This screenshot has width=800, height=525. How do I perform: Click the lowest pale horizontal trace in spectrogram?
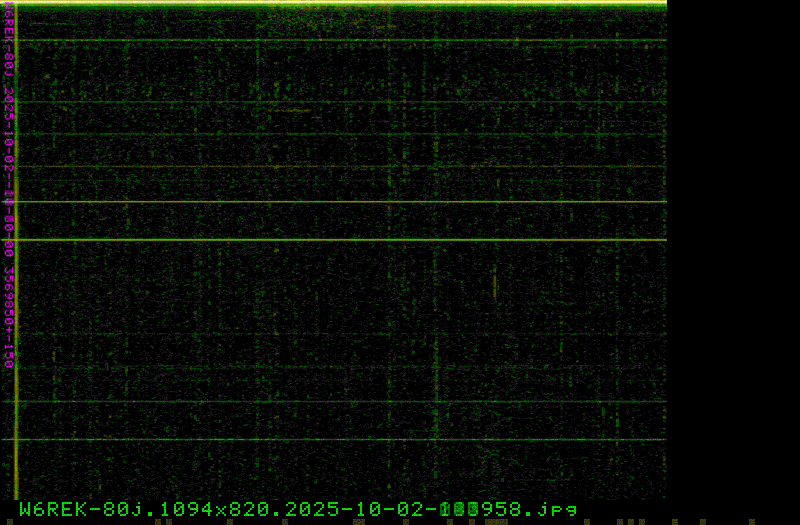pyautogui.click(x=340, y=439)
